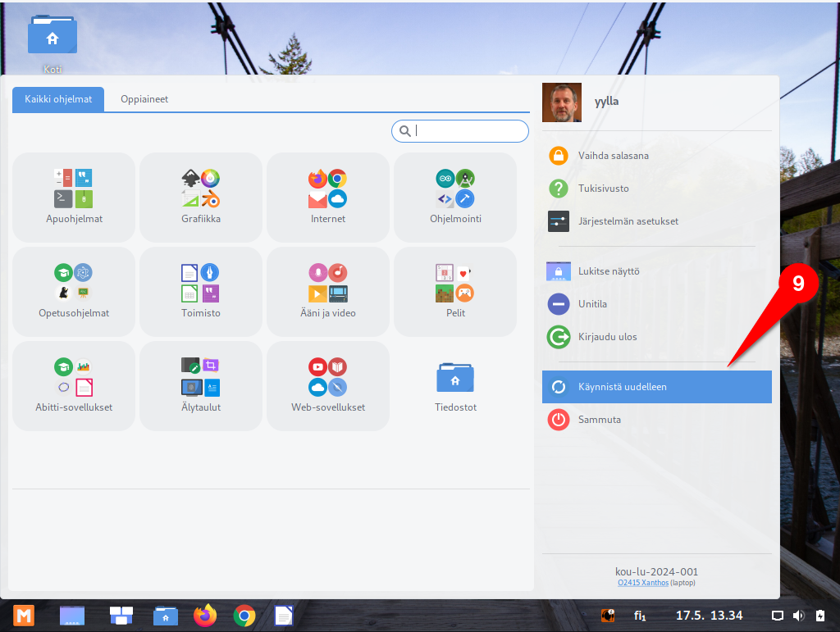Viewport: 840px width, 632px height.
Task: Focus the program search field
Action: pyautogui.click(x=460, y=131)
